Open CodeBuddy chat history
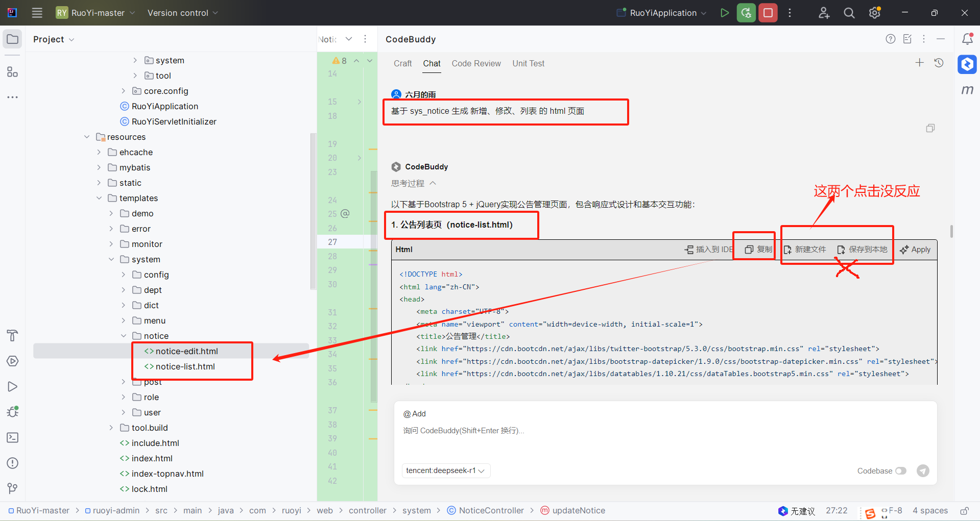 [939, 63]
